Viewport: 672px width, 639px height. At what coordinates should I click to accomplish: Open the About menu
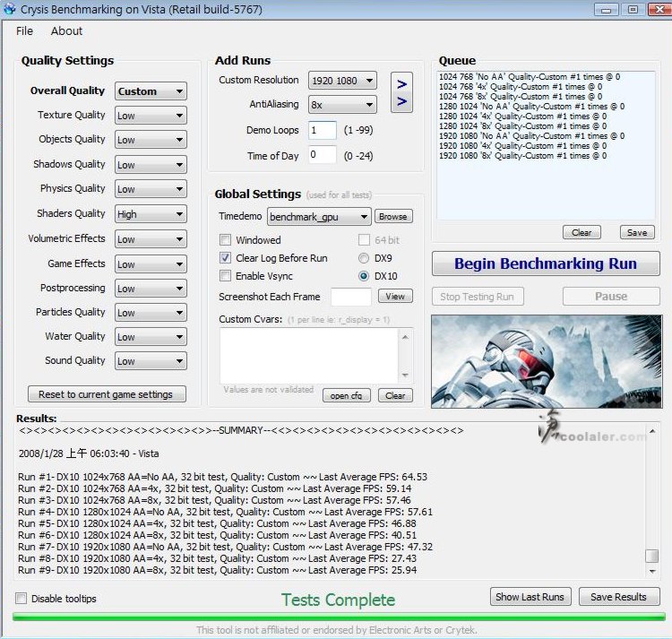(x=66, y=30)
